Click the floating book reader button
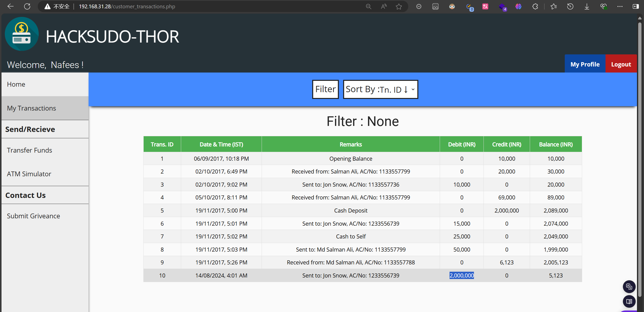This screenshot has height=312, width=644. [x=629, y=301]
